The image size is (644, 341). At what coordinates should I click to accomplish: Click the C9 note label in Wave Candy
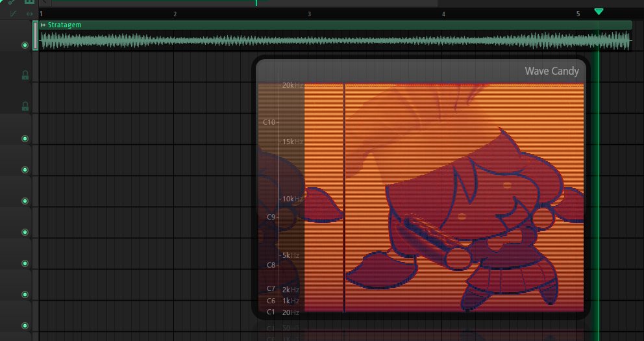[x=271, y=217]
